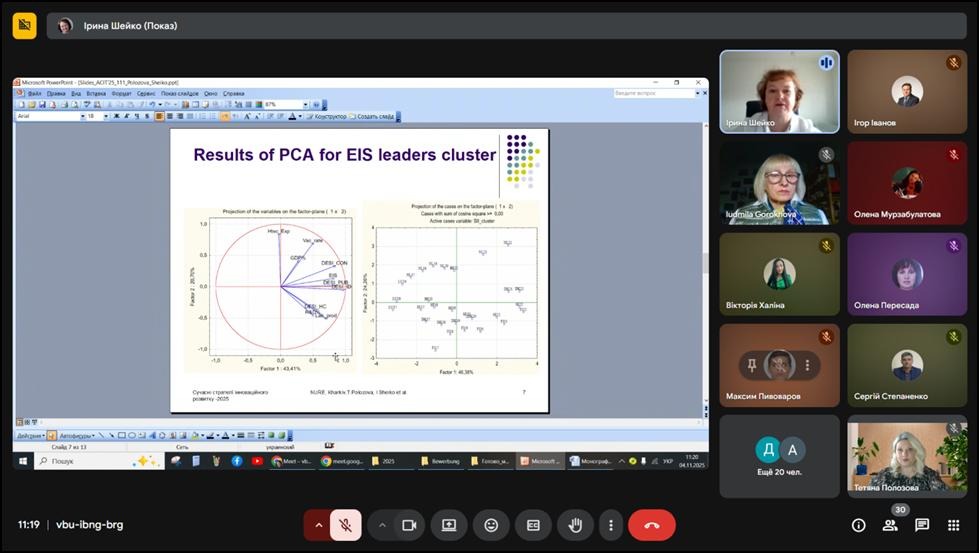Toggle closed captions in the meeting
The width and height of the screenshot is (979, 553).
click(533, 525)
